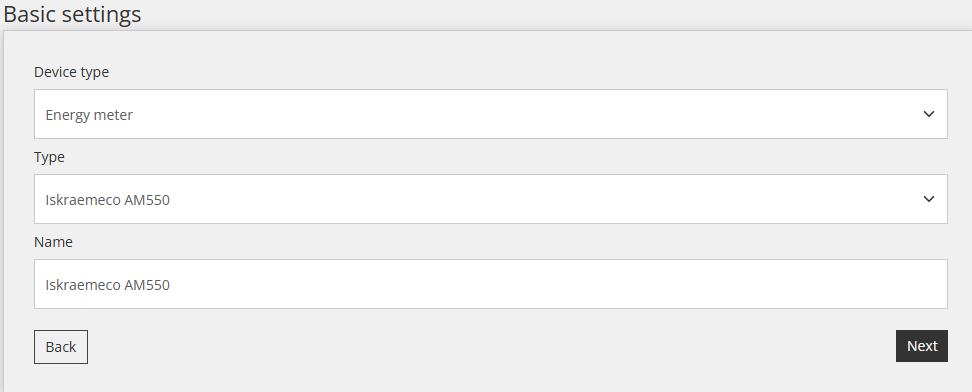Return to previous step with Back
This screenshot has height=392, width=972.
61,347
